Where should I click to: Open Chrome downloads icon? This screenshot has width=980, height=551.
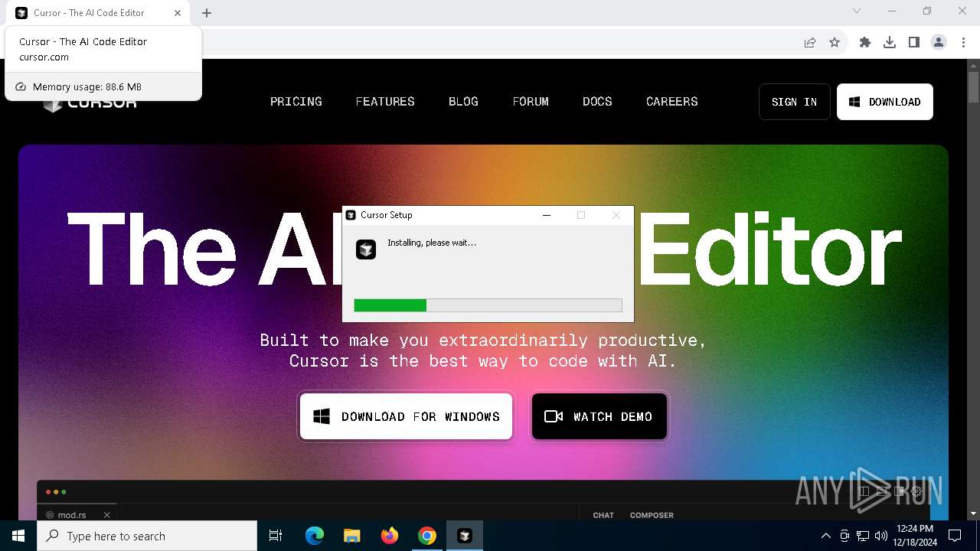[x=890, y=43]
